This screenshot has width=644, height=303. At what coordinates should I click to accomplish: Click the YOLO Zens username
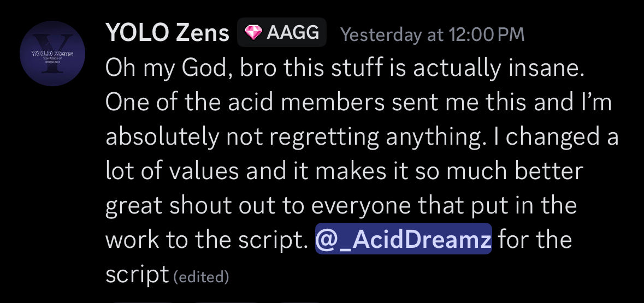[167, 33]
